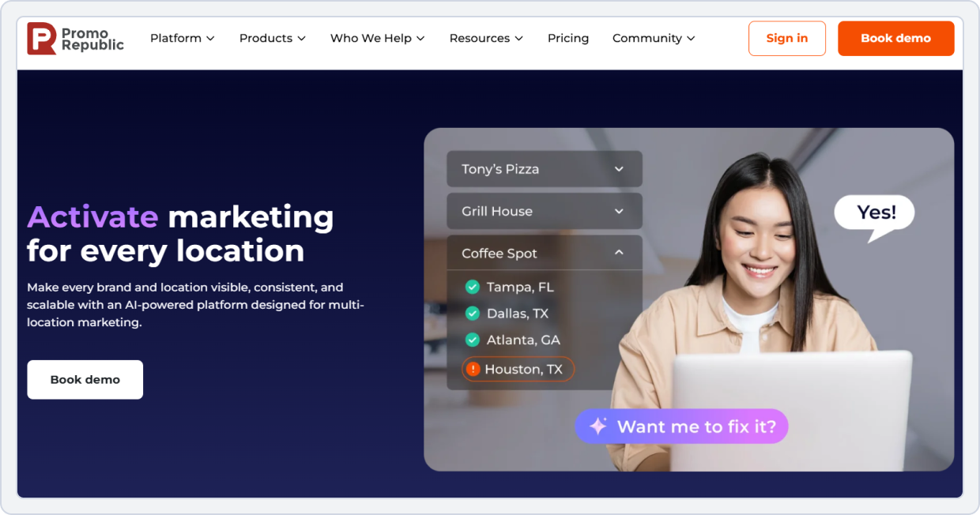Click the green checkmark beside Tampa, FL

coord(472,287)
